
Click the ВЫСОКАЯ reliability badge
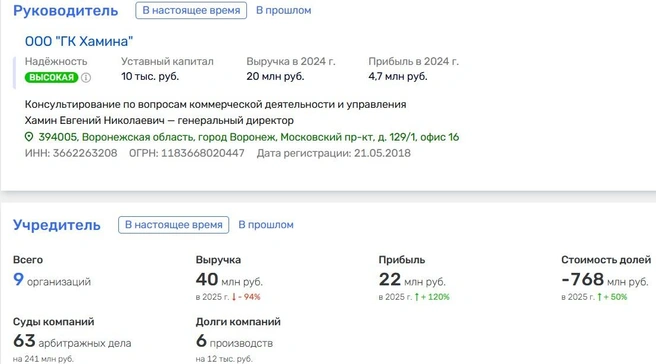[x=51, y=77]
